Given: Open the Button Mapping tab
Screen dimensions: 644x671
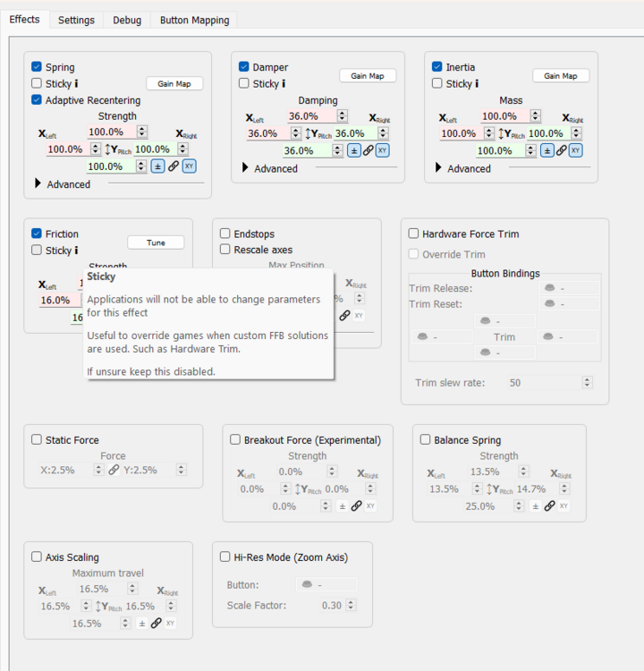Looking at the screenshot, I should pyautogui.click(x=194, y=20).
